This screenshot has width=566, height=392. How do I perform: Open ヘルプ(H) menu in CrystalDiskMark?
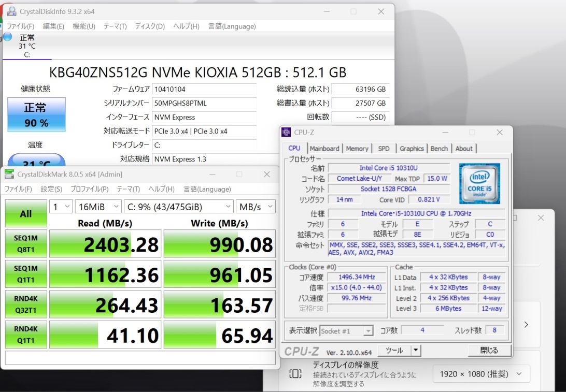coord(161,189)
